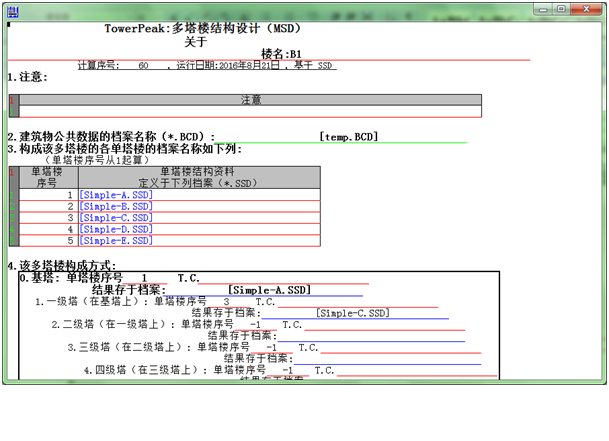The width and height of the screenshot is (609, 441).
Task: Open the [Simple-E.SSD] file link
Action: [x=116, y=241]
